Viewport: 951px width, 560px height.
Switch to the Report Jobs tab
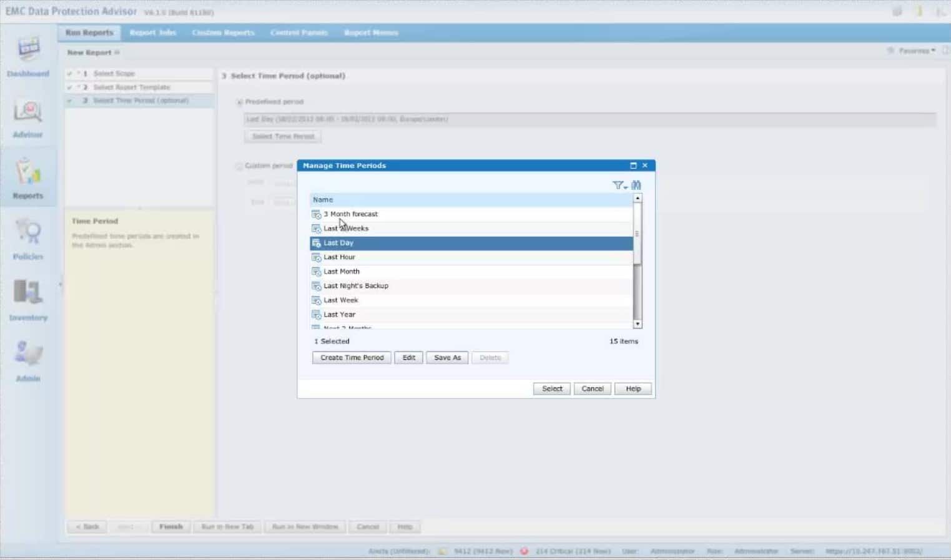pos(152,32)
